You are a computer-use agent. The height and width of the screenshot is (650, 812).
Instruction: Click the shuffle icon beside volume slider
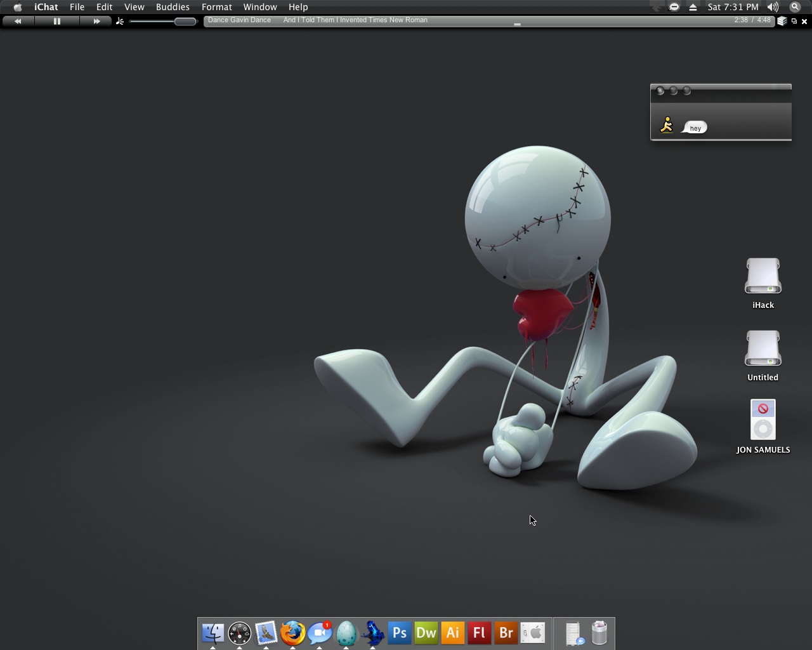pyautogui.click(x=119, y=21)
